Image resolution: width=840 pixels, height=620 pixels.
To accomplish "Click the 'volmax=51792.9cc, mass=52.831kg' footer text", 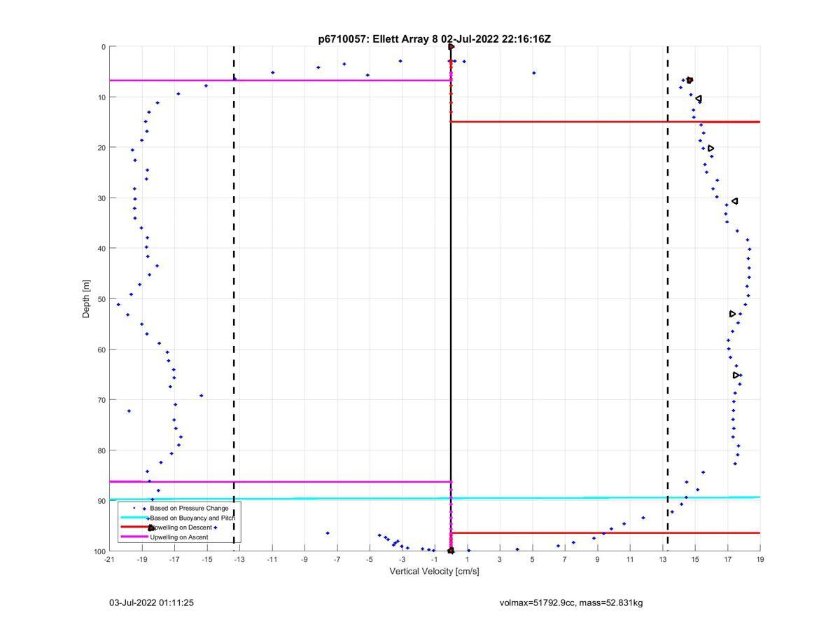I will (571, 602).
